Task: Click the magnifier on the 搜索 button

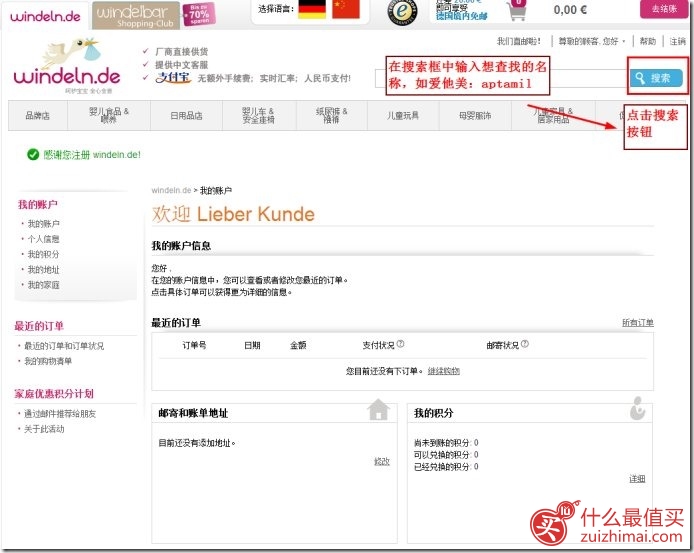Action: coord(640,78)
